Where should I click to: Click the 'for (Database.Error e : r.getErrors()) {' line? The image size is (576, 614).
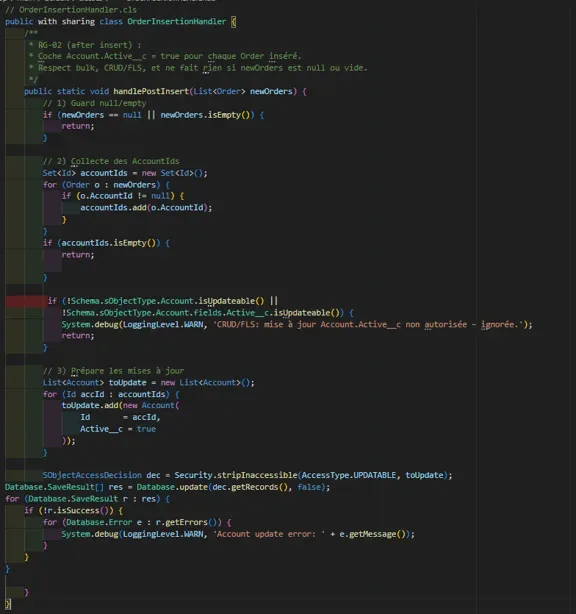[x=137, y=522]
